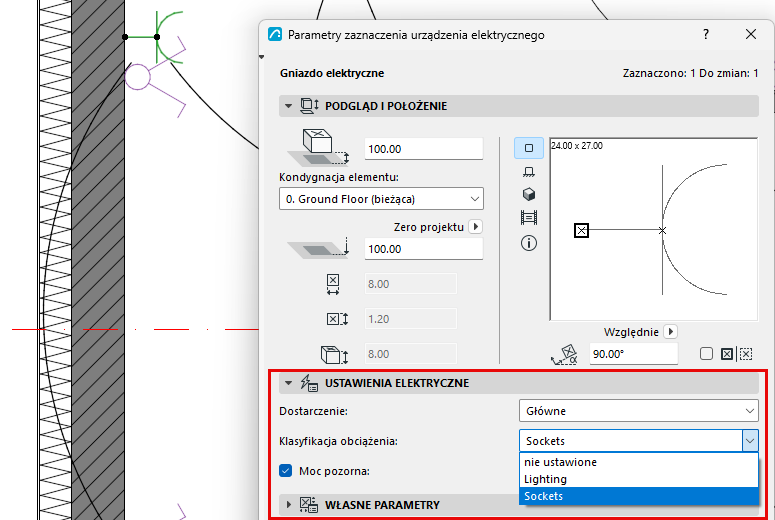
Task: Close the electrical device settings dialog
Action: [x=751, y=34]
